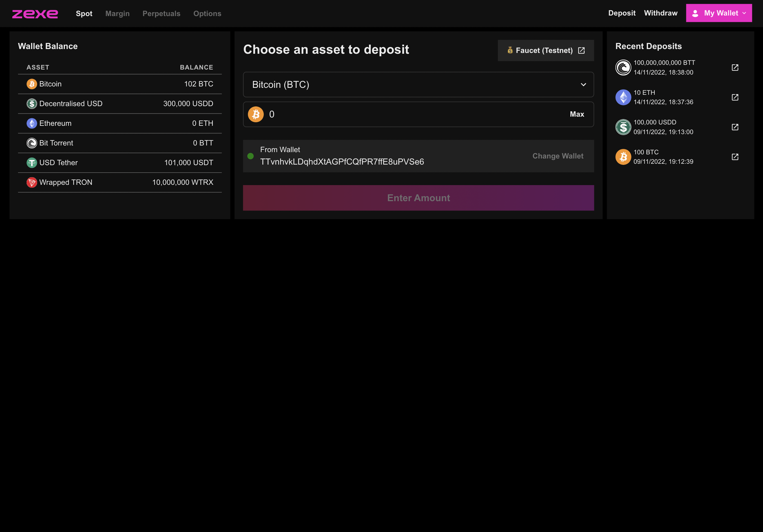Open the Faucet (Testnet) link

click(x=545, y=50)
